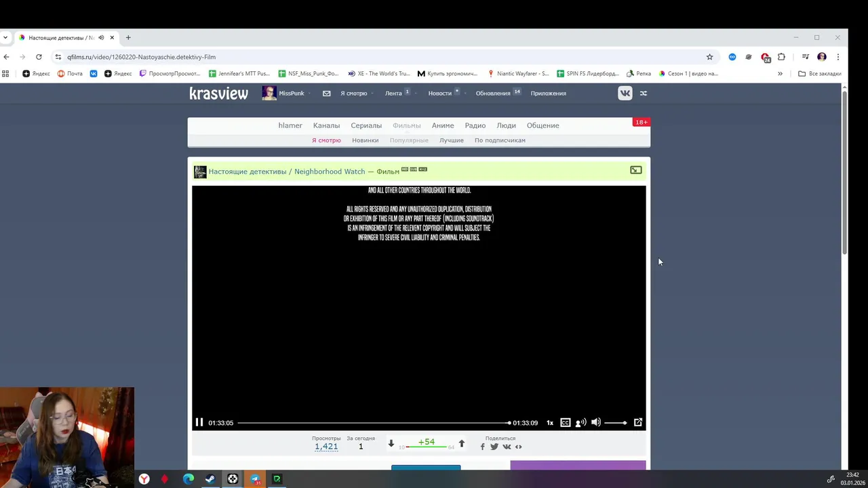Image resolution: width=868 pixels, height=488 pixels.
Task: Open the tab search dropdown arrow
Action: coord(5,38)
